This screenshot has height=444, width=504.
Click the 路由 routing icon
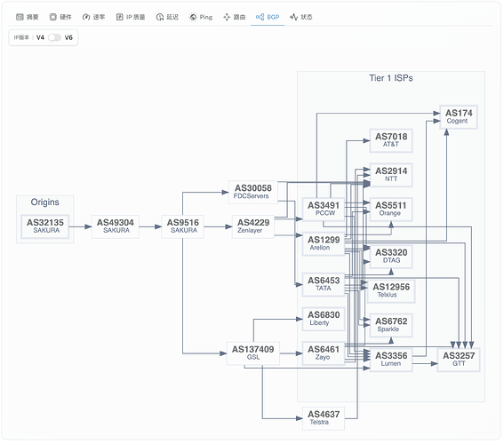(x=227, y=17)
